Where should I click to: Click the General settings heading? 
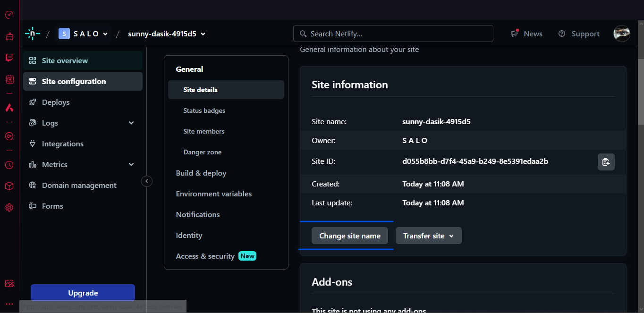(189, 69)
